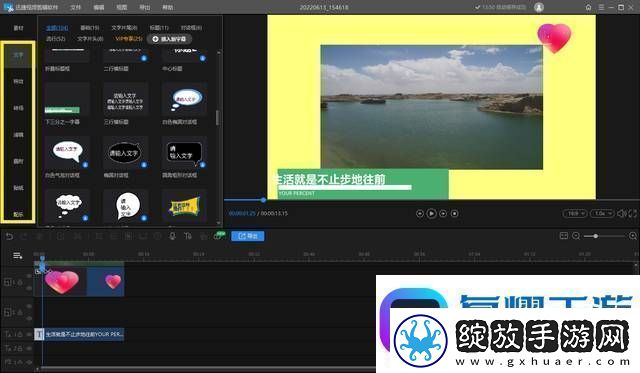Adjust the timeline zoom slider
The image size is (640, 373).
click(x=596, y=236)
